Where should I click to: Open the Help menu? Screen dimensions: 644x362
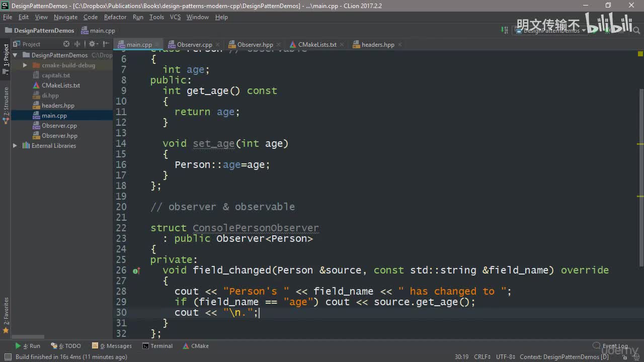pyautogui.click(x=221, y=17)
